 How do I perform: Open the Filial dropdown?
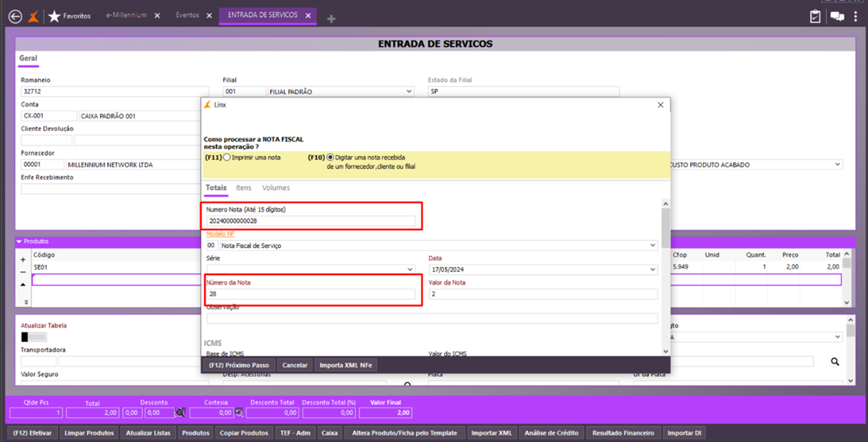tap(409, 91)
